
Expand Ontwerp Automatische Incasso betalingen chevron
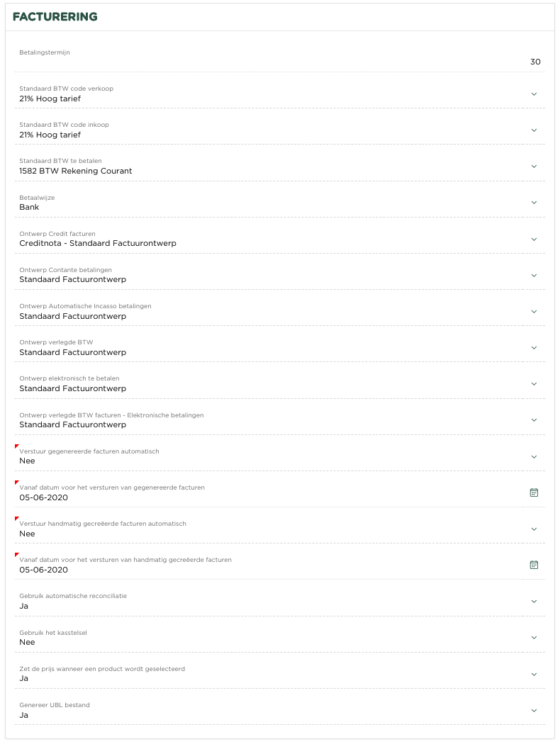click(534, 311)
